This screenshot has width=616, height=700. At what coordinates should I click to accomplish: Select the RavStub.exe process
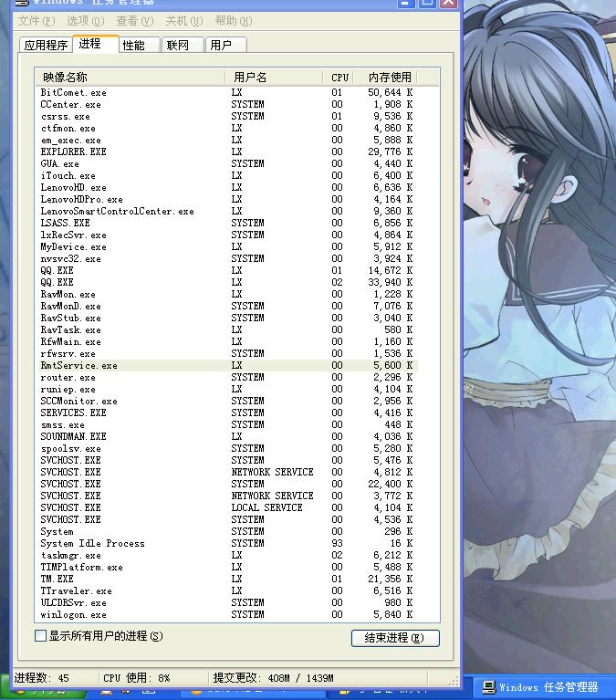pyautogui.click(x=226, y=318)
